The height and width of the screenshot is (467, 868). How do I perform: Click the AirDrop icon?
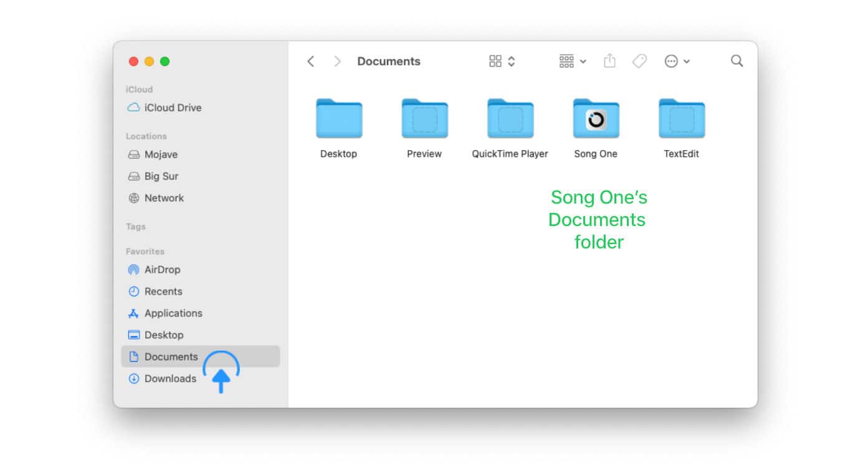133,270
